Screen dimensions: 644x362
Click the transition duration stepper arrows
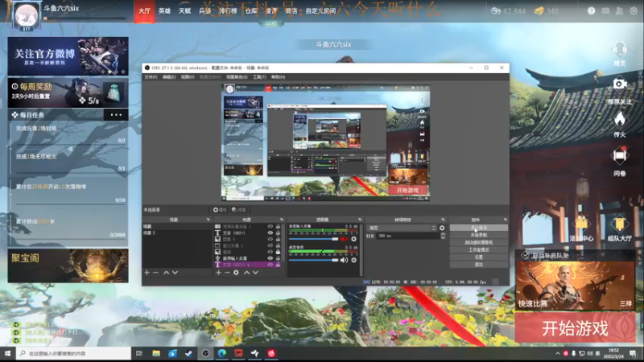443,236
